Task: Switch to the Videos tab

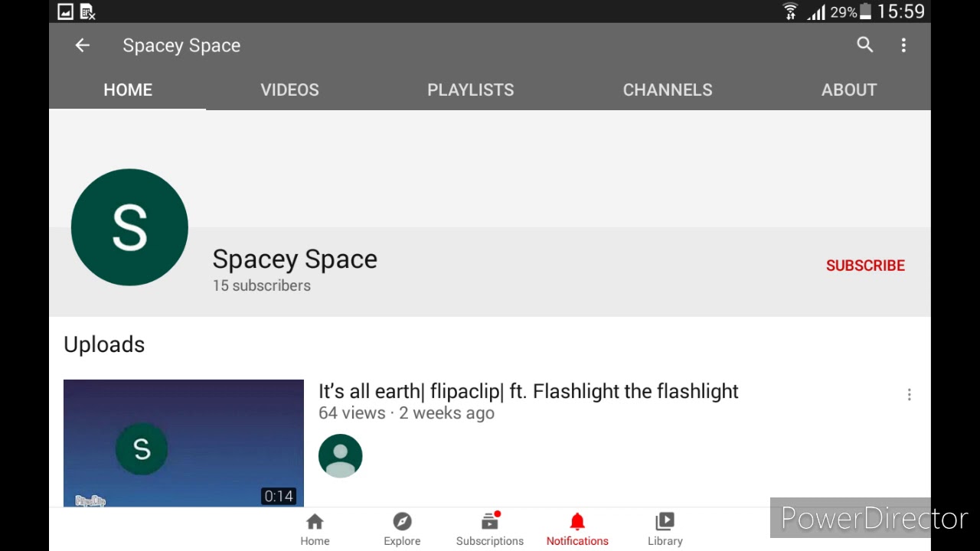Action: (289, 90)
